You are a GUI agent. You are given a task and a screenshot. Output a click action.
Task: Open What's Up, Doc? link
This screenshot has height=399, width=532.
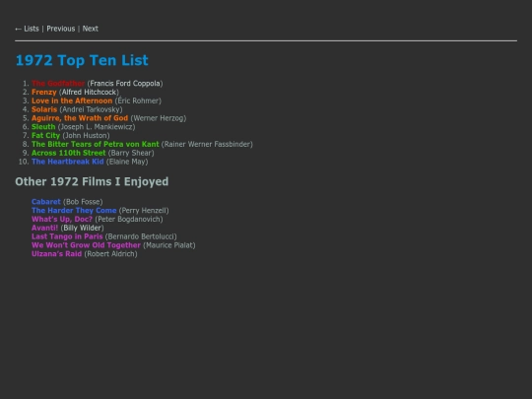tap(62, 219)
